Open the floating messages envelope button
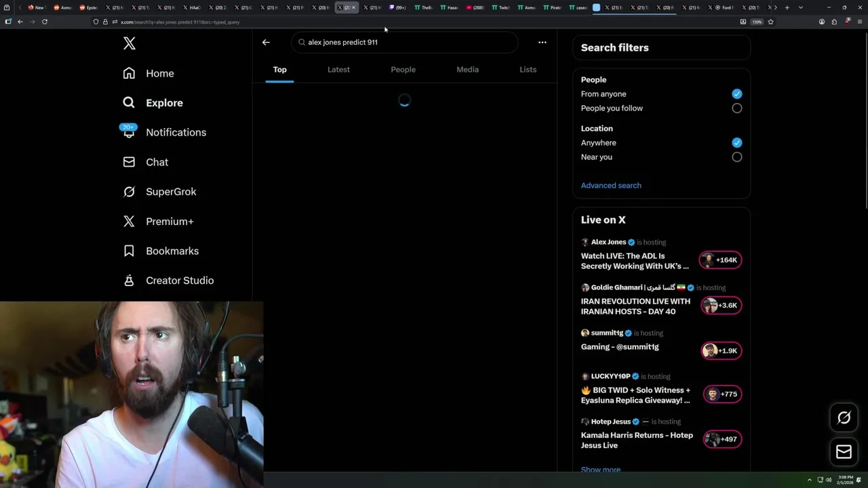 click(844, 451)
